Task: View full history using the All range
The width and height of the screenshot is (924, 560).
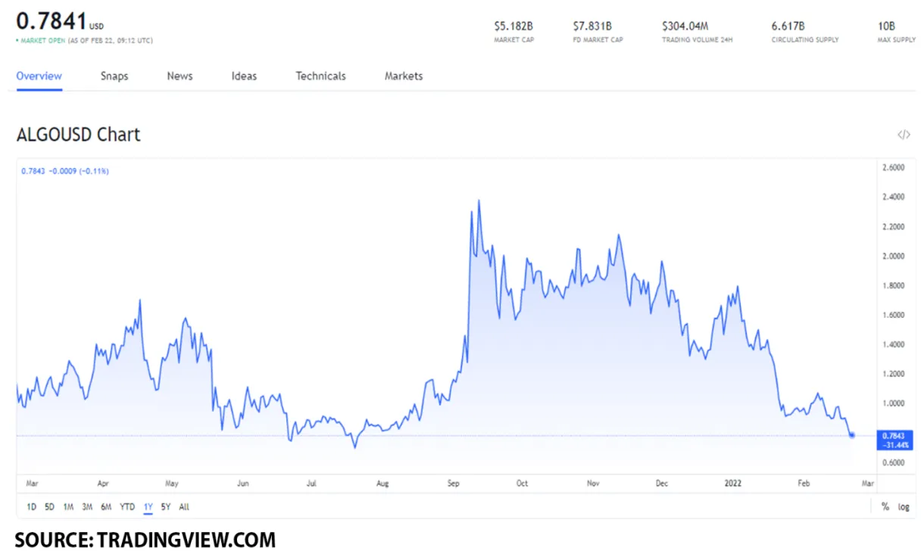Action: [x=184, y=507]
